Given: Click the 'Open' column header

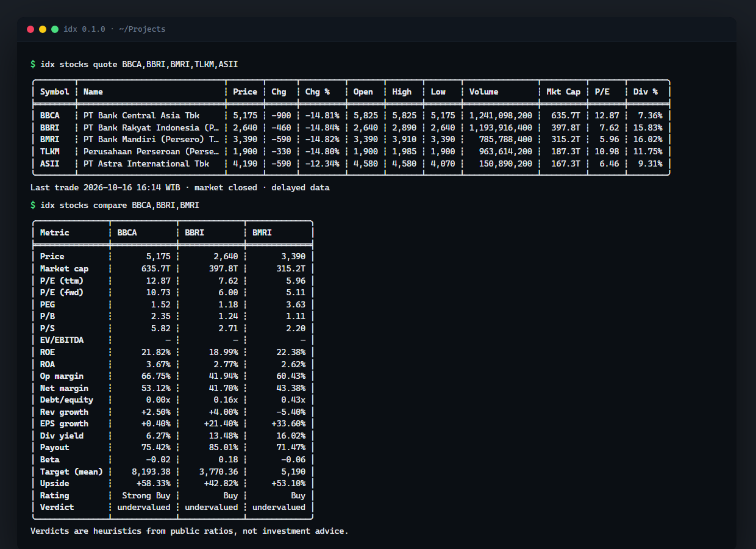Looking at the screenshot, I should [x=363, y=92].
